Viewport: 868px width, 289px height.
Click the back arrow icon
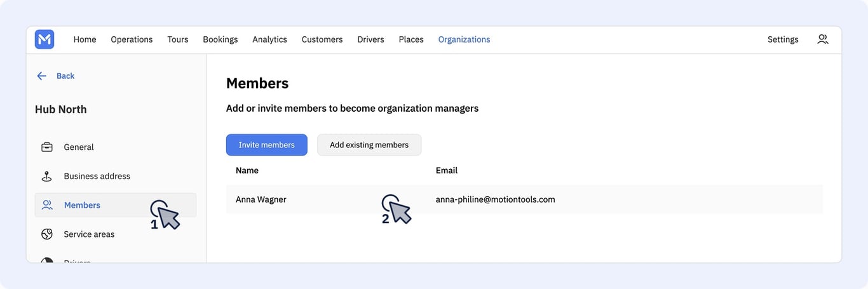click(42, 76)
